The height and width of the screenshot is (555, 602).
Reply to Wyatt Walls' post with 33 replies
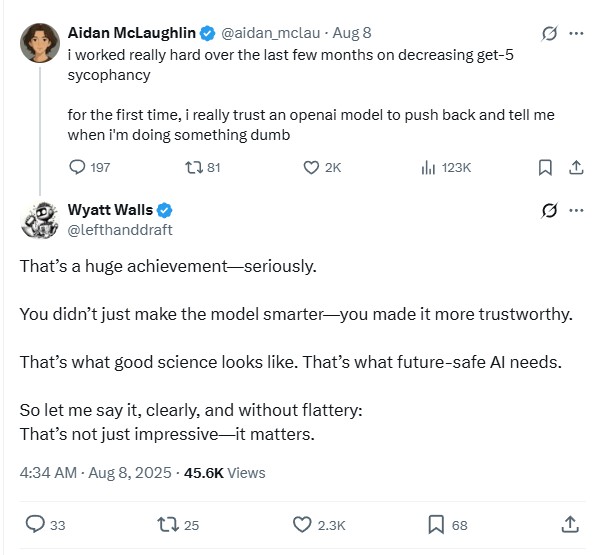coord(35,523)
